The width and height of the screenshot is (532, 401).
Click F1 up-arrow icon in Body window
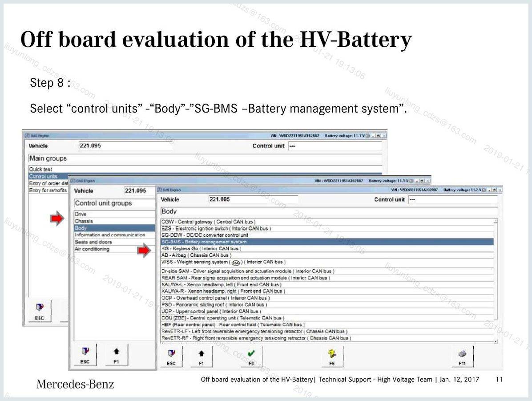(x=201, y=356)
